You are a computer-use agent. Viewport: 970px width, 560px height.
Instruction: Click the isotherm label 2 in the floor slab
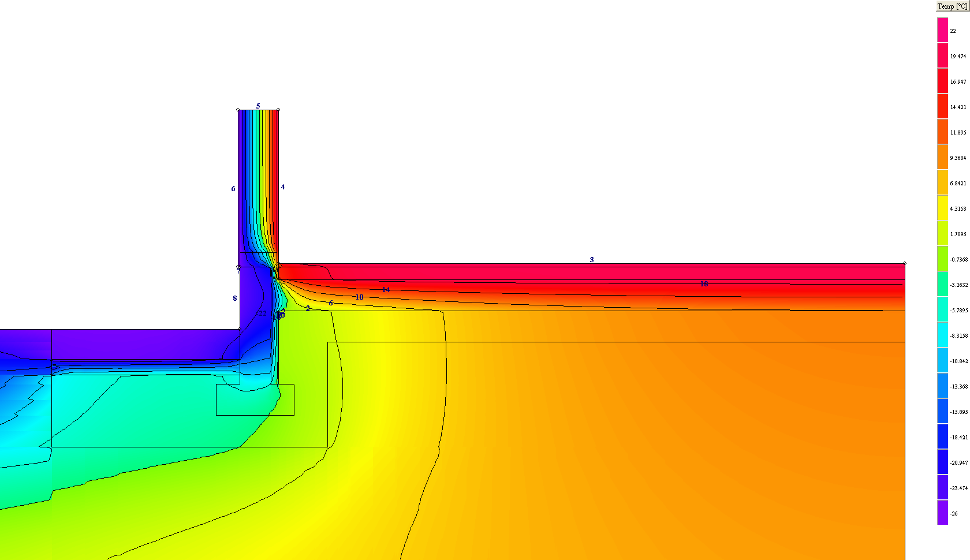(308, 308)
